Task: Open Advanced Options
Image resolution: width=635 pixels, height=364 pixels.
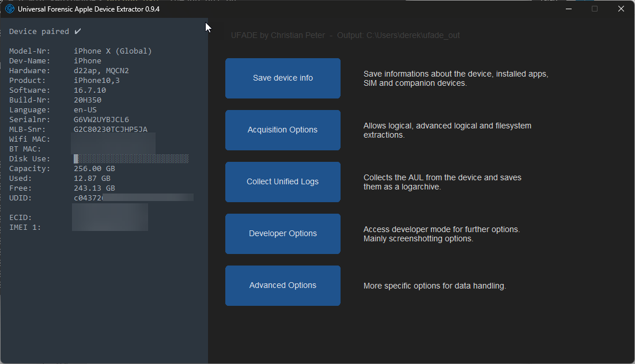Action: (x=282, y=286)
